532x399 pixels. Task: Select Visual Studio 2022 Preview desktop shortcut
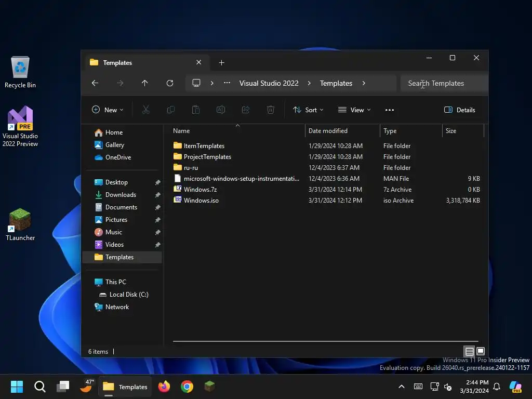20,126
